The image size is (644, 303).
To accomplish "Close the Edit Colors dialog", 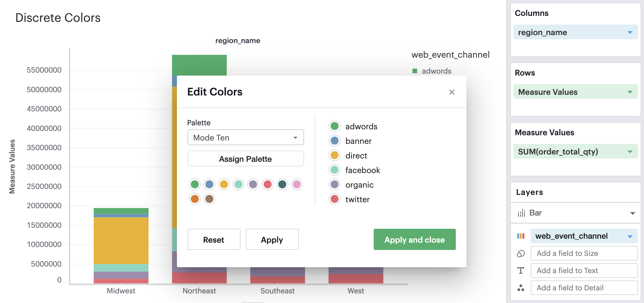I will tap(452, 92).
